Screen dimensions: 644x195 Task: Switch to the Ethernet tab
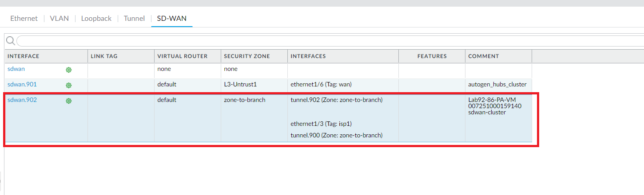[24, 19]
